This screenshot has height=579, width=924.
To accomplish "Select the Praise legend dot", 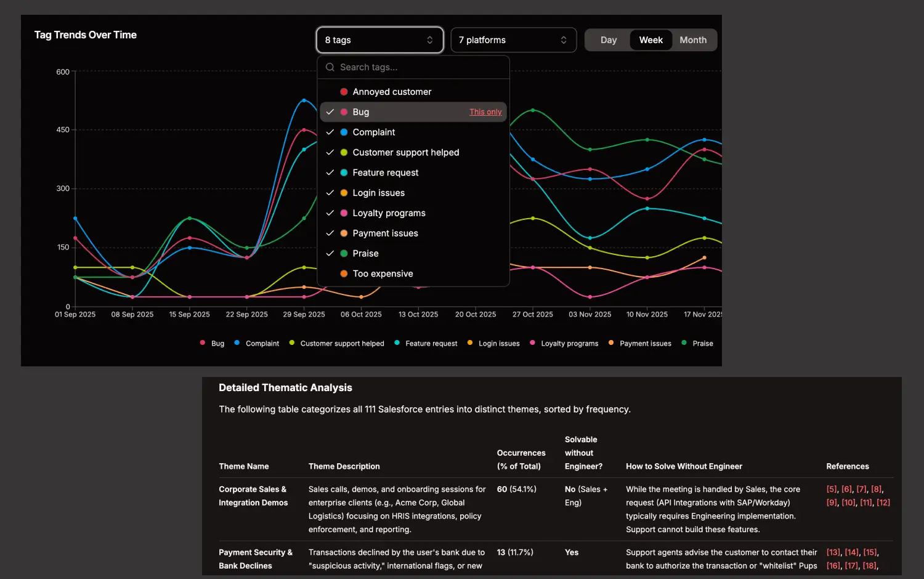I will [x=684, y=342].
